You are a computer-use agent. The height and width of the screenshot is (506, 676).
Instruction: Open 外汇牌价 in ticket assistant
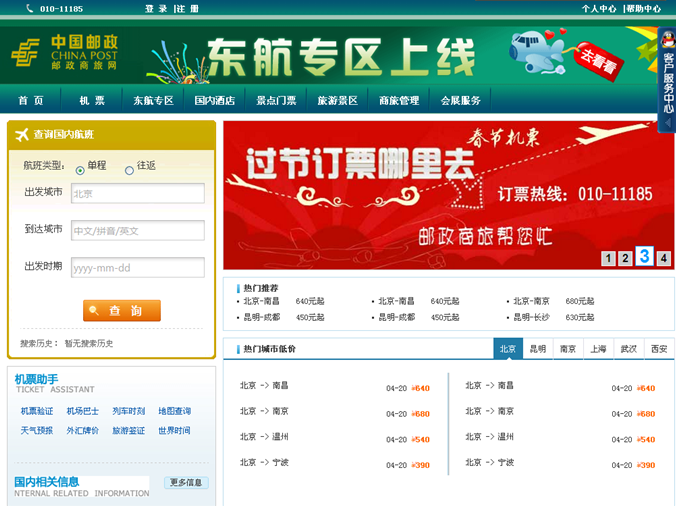click(82, 430)
